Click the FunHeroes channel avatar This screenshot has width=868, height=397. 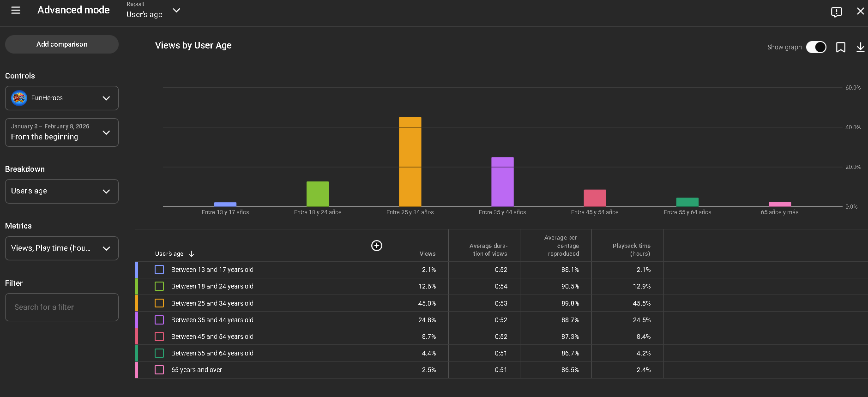[x=19, y=98]
